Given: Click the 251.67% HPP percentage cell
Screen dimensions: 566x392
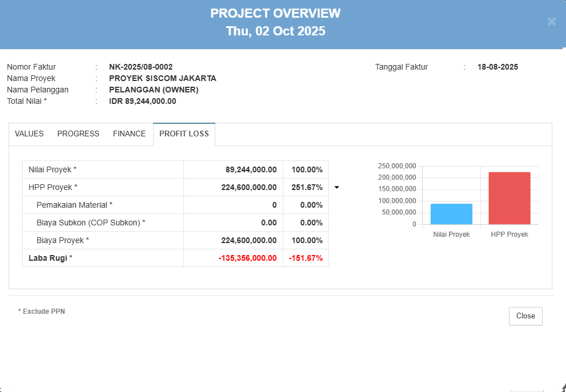Looking at the screenshot, I should tap(307, 187).
